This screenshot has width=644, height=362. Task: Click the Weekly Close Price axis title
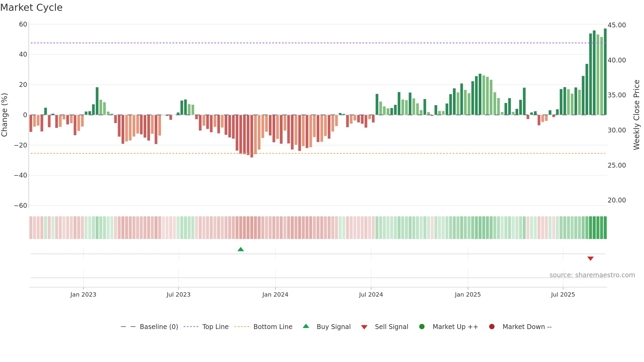tap(636, 115)
